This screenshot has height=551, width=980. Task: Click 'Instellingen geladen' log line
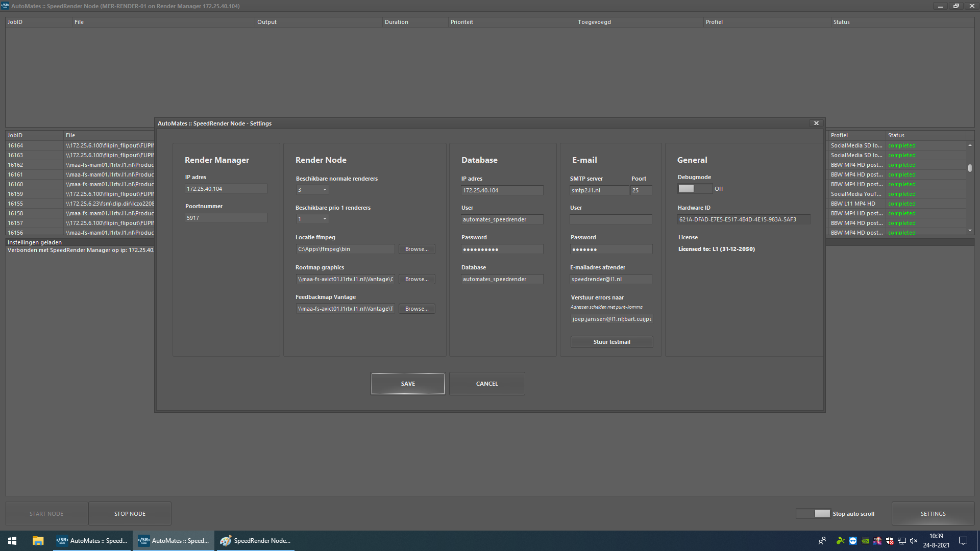[35, 242]
